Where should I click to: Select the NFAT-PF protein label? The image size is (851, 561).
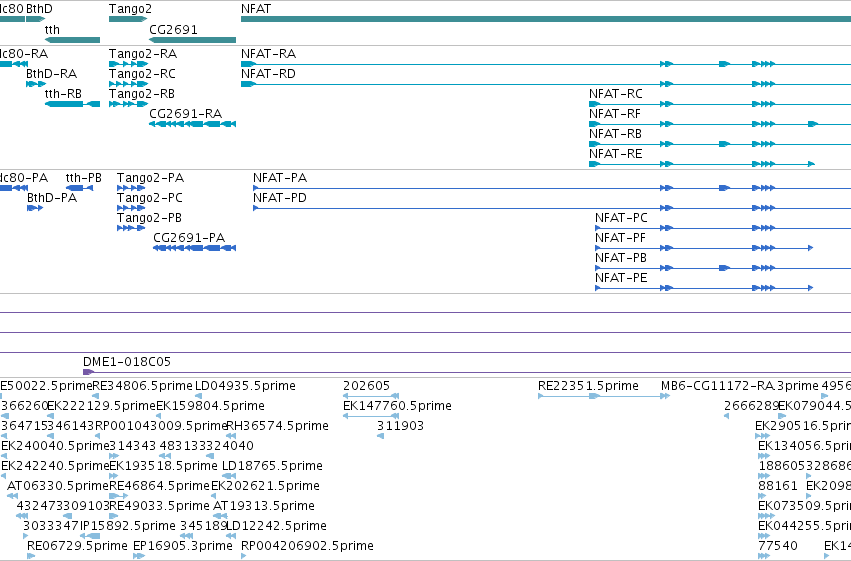tap(620, 238)
